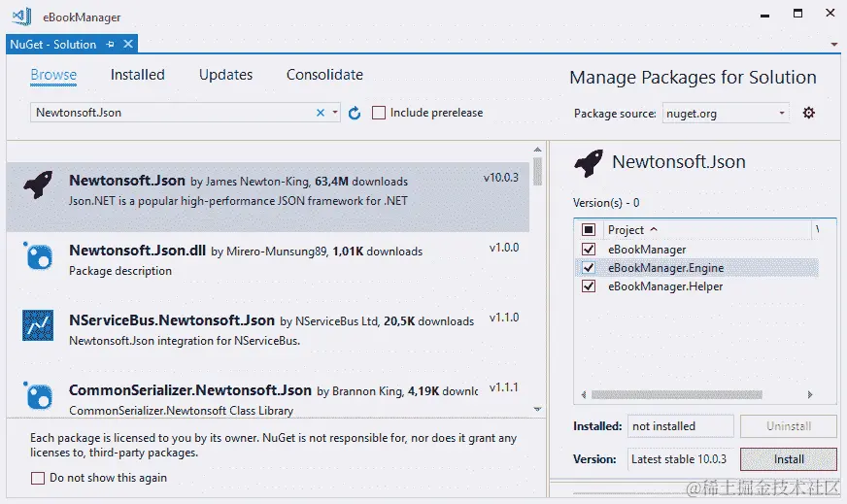This screenshot has width=847, height=504.
Task: Click the Newtonsoft.Json.dll package icon
Action: click(x=38, y=255)
